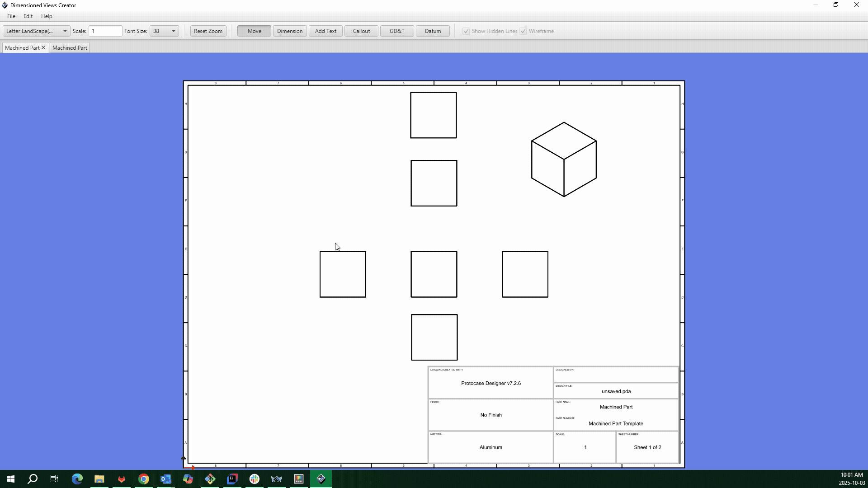Activate the Move mode toggle button
This screenshot has height=488, width=868.
pyautogui.click(x=254, y=31)
